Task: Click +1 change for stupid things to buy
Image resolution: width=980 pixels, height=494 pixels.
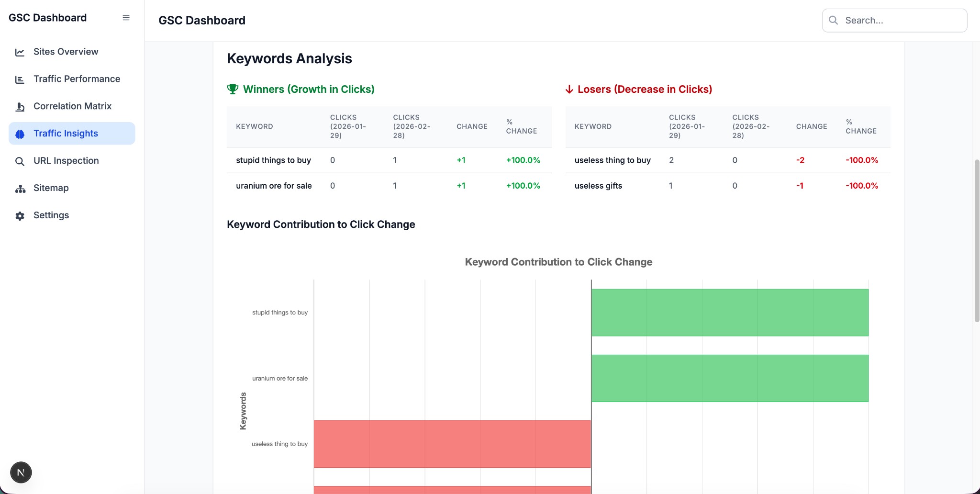Action: (x=461, y=160)
